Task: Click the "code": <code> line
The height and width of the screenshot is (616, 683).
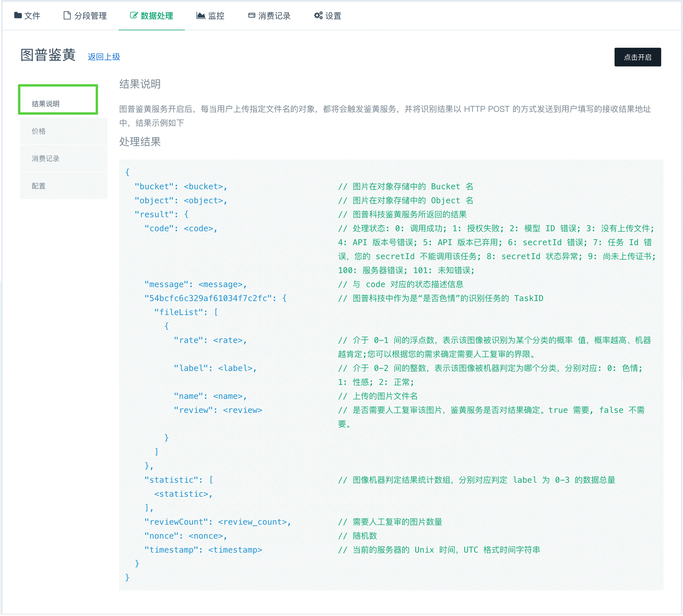Action: [x=181, y=228]
